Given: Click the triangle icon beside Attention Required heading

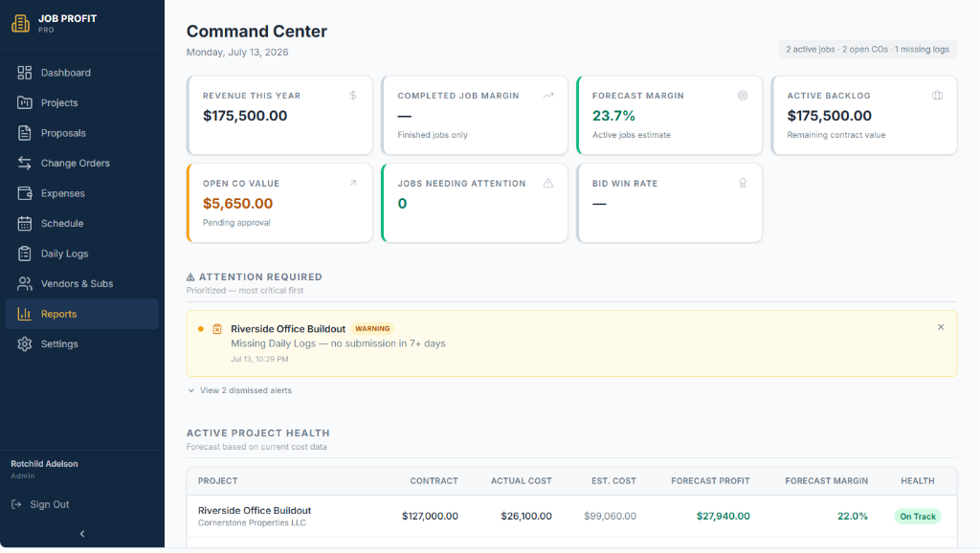Looking at the screenshot, I should [x=190, y=276].
